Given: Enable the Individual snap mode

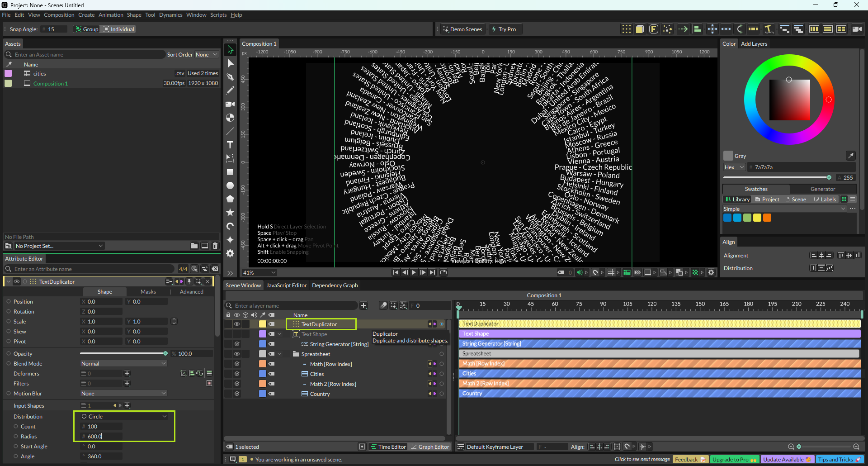Looking at the screenshot, I should pyautogui.click(x=118, y=29).
